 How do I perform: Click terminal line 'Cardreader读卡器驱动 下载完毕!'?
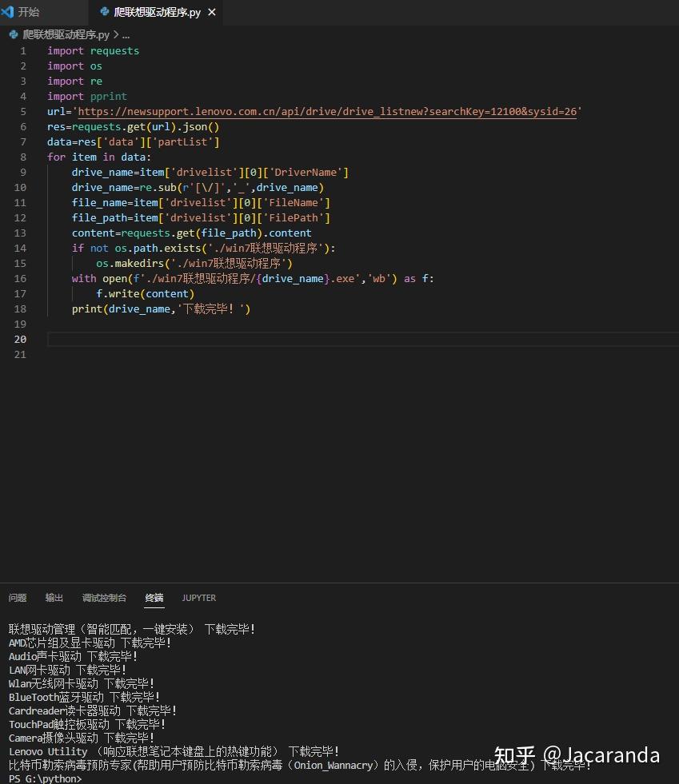(x=93, y=710)
